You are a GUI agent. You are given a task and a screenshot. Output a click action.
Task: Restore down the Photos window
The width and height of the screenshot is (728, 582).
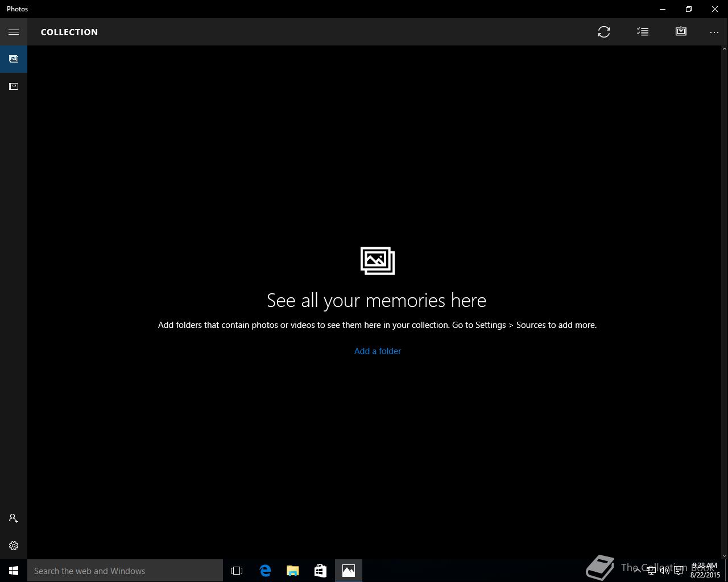[x=689, y=9]
